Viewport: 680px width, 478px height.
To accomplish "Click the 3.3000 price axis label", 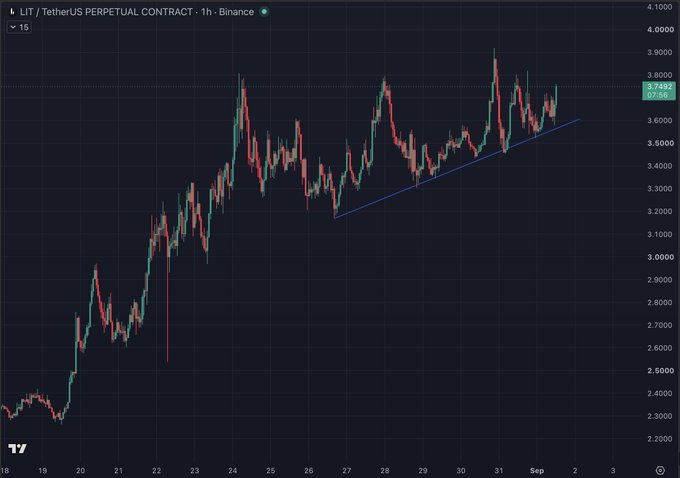I will 660,189.
